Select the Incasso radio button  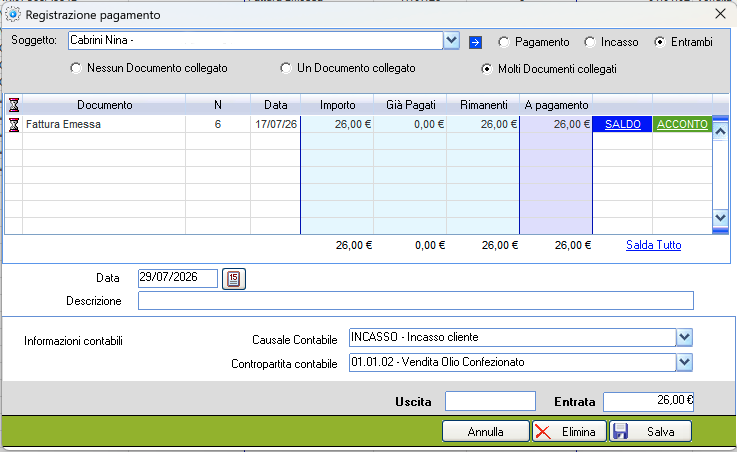point(589,42)
